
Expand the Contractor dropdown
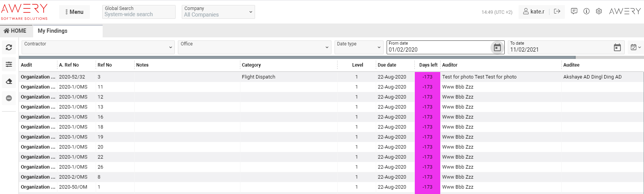click(x=98, y=47)
